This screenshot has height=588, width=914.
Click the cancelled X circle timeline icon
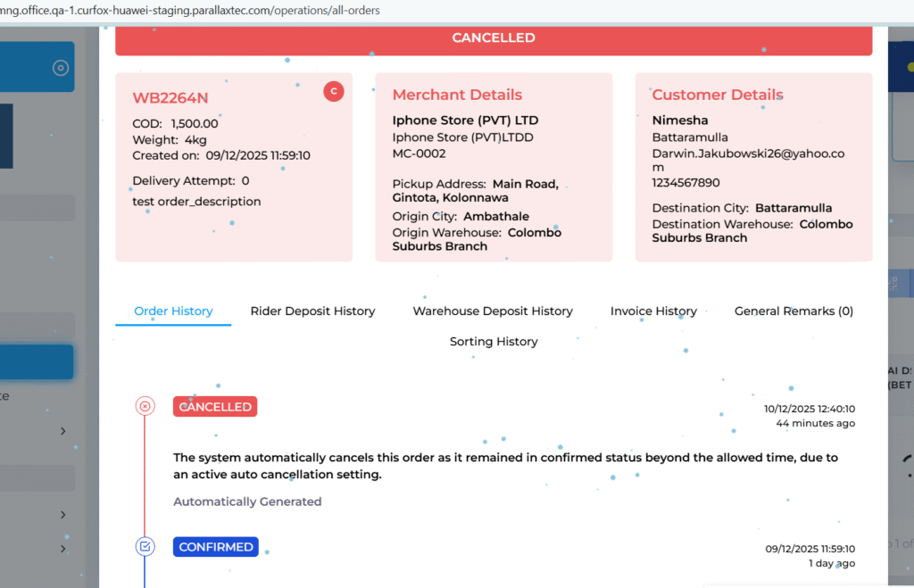click(145, 407)
